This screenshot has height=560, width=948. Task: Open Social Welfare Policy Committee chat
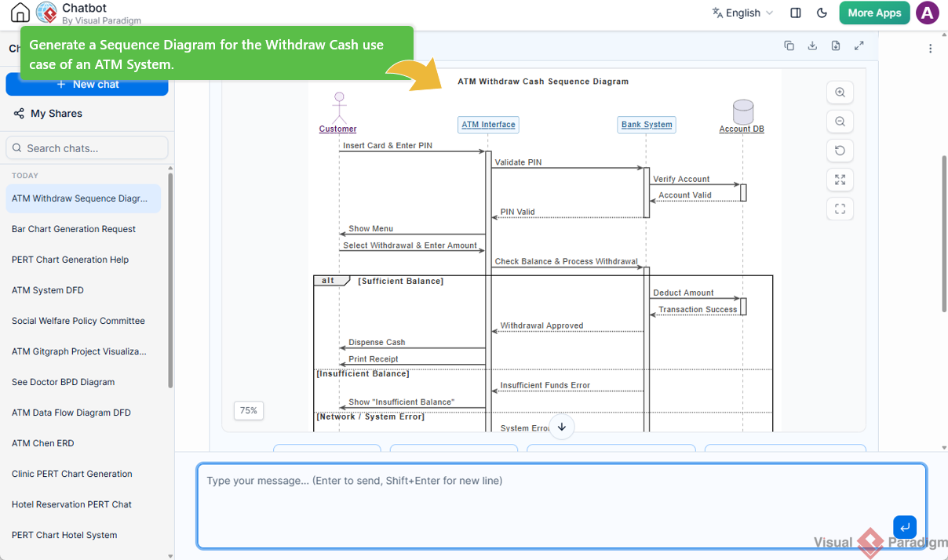point(83,321)
